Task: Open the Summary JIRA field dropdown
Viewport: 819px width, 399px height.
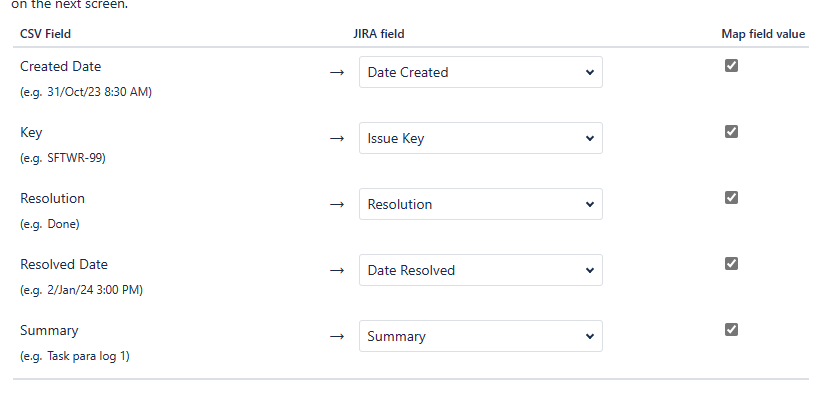Action: point(481,336)
